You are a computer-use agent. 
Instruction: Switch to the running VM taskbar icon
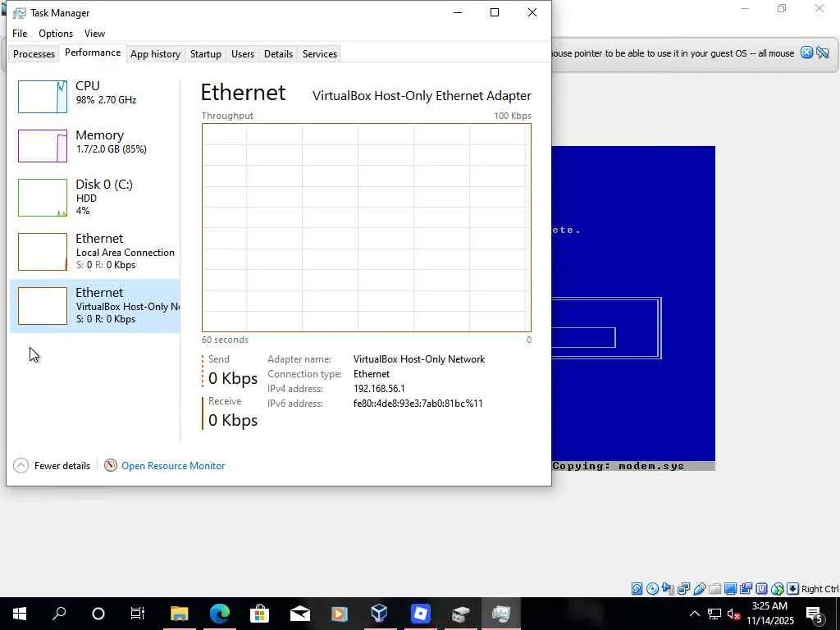click(x=461, y=614)
